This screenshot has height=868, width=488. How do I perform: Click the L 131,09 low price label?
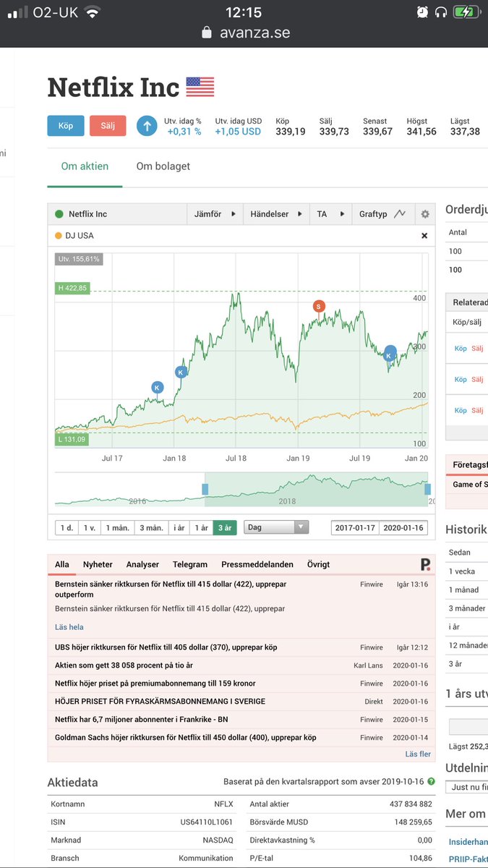(72, 439)
